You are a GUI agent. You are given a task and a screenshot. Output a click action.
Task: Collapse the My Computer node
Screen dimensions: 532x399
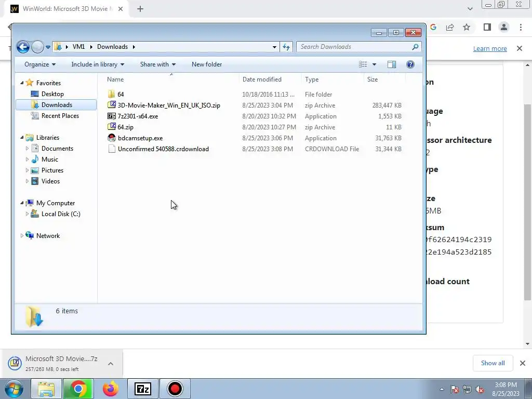click(22, 203)
